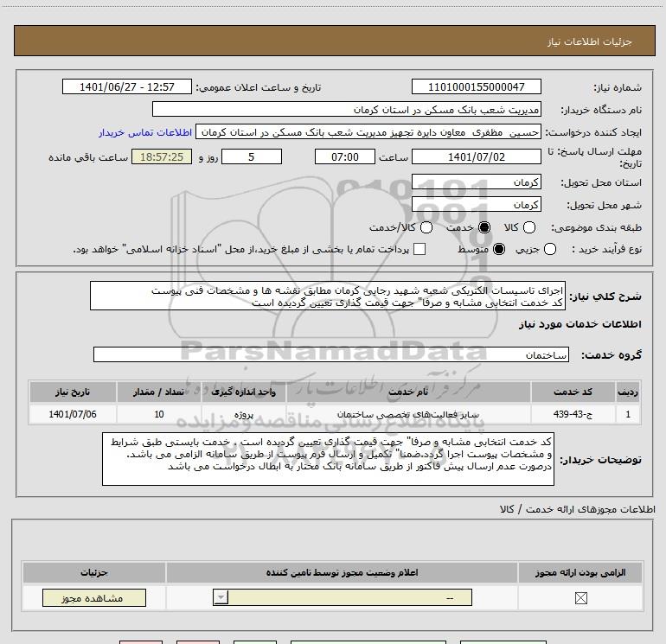This screenshot has height=644, width=666.
Task: Click the اطلاعات خدمات مورد نیاز heading
Action: pos(580,324)
